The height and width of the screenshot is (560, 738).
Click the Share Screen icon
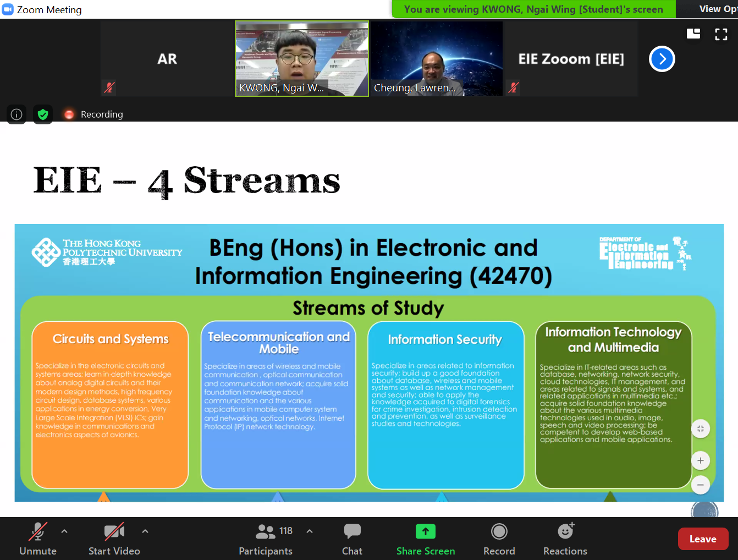(425, 531)
